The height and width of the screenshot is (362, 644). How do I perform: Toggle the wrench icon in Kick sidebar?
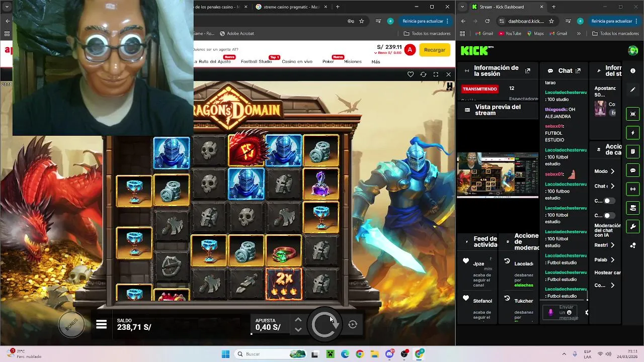(633, 227)
